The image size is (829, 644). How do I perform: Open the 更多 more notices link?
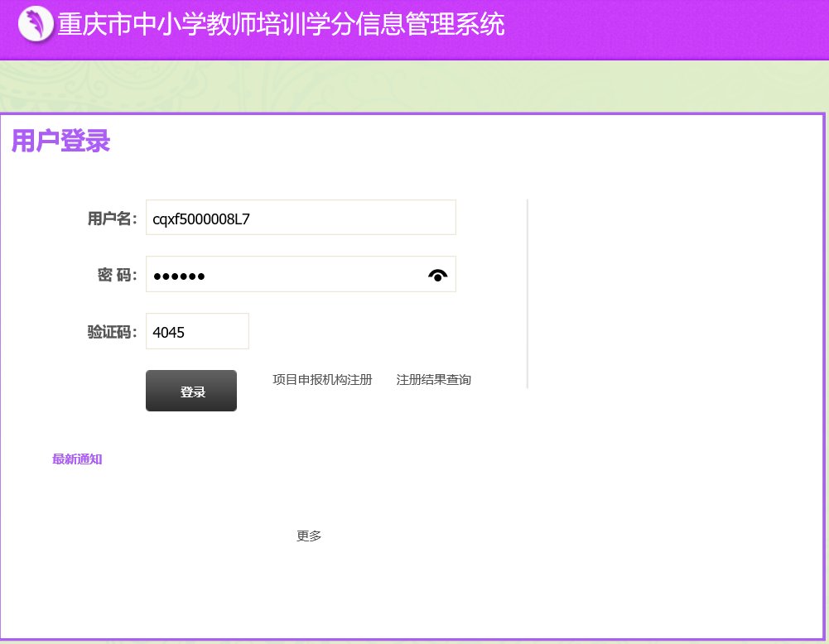click(308, 536)
